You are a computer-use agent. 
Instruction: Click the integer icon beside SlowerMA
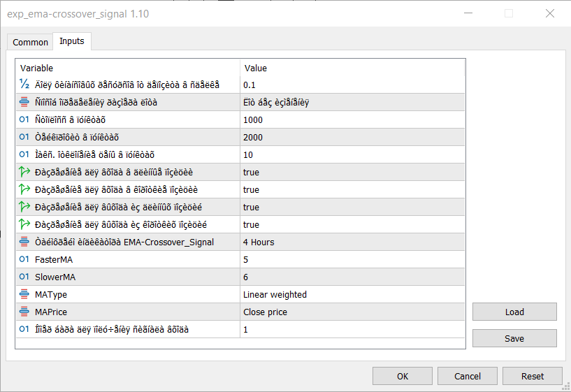click(24, 277)
